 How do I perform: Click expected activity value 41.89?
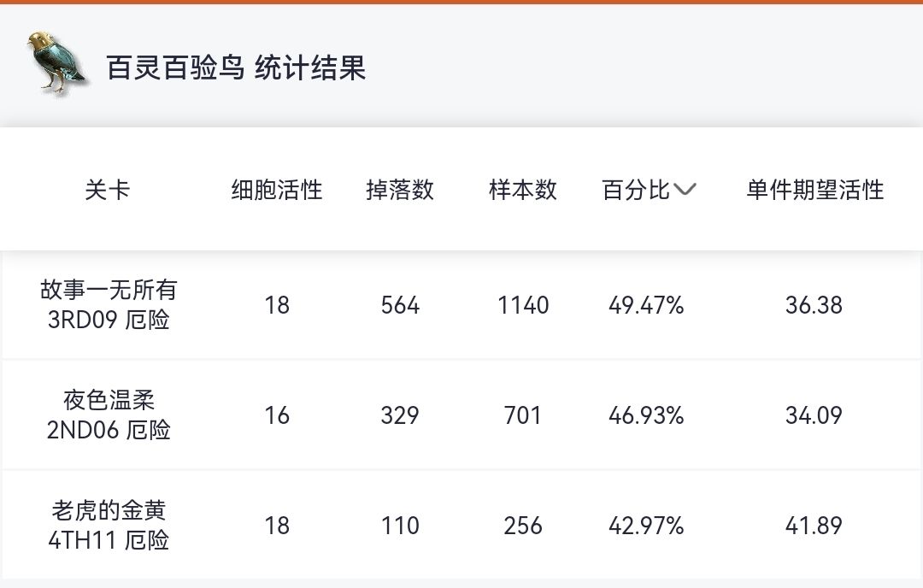[814, 526]
